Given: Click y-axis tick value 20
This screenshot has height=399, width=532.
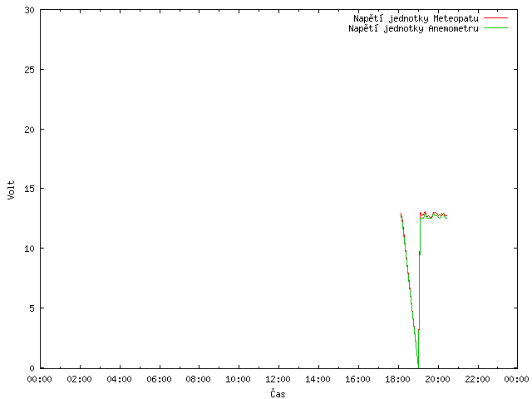Looking at the screenshot, I should 30,130.
